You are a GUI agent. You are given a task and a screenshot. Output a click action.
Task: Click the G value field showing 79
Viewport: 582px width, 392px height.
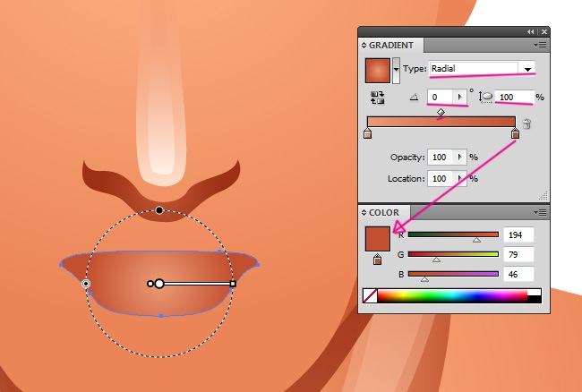coord(518,254)
